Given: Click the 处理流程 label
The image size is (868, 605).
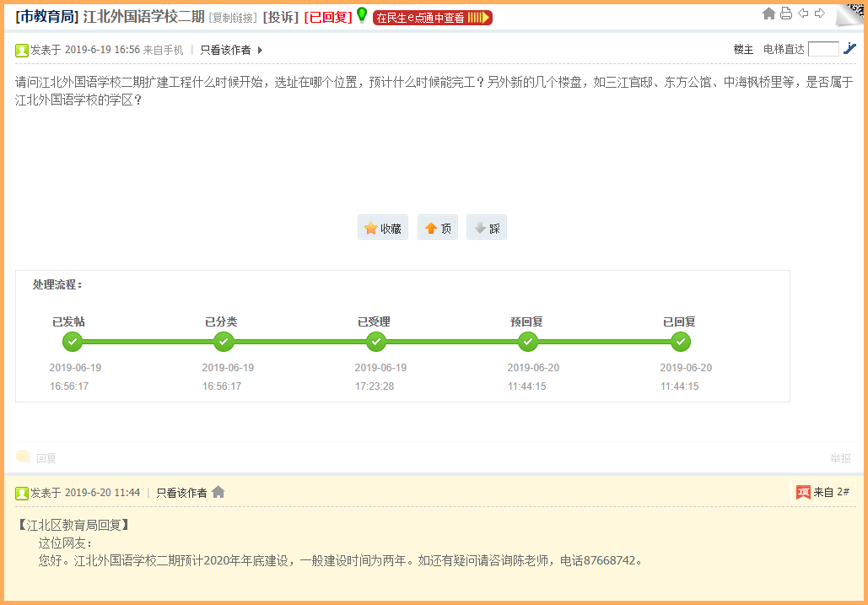Looking at the screenshot, I should [57, 284].
